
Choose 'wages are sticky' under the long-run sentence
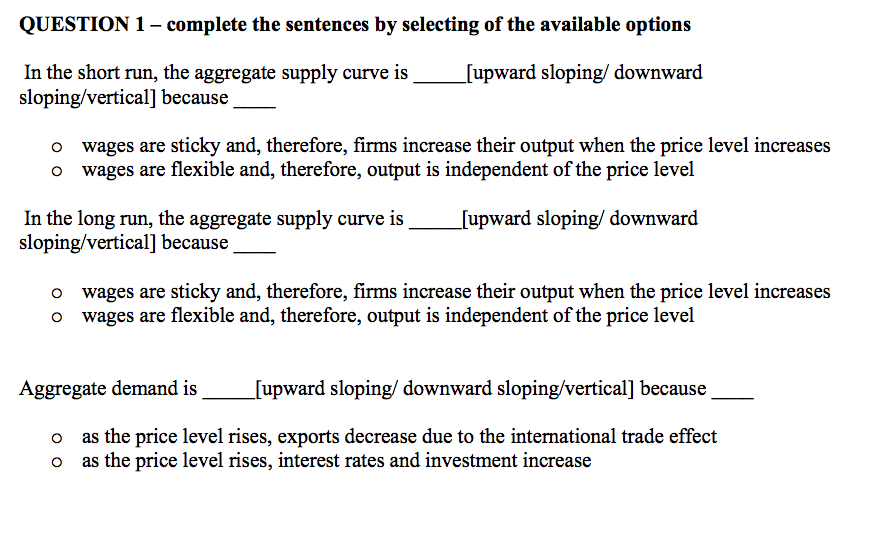tap(60, 294)
